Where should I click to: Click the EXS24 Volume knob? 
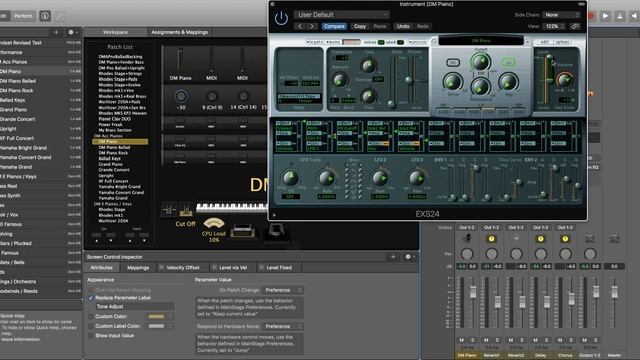[x=564, y=80]
